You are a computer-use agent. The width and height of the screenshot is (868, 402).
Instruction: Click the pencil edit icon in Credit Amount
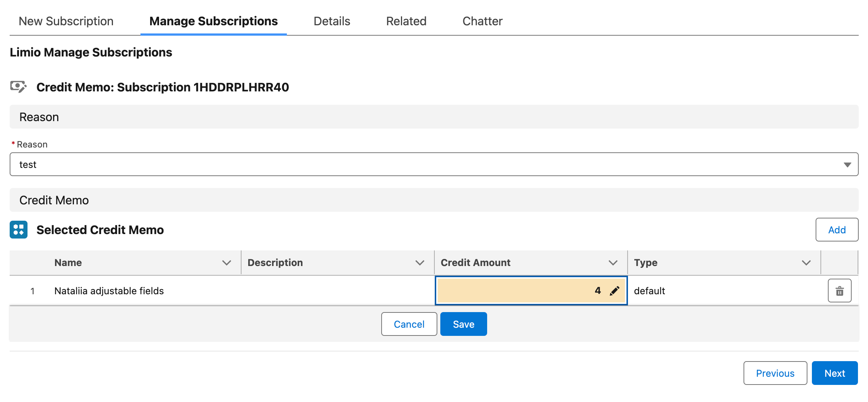point(615,291)
